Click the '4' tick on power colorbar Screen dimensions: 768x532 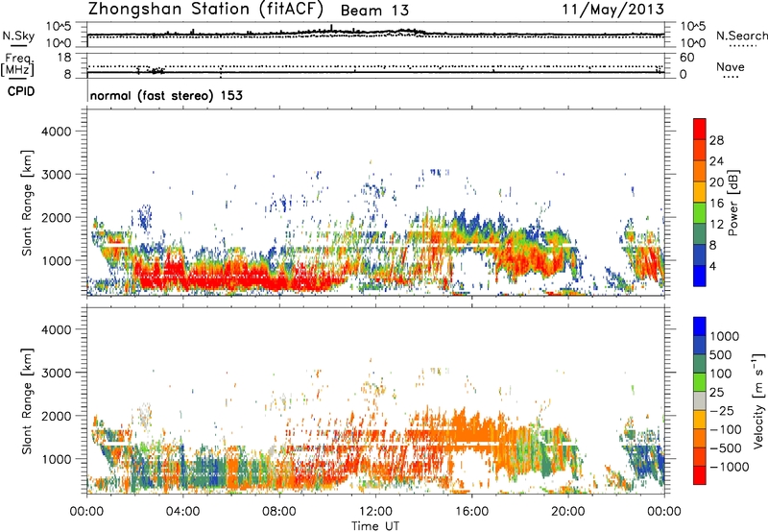click(x=712, y=266)
